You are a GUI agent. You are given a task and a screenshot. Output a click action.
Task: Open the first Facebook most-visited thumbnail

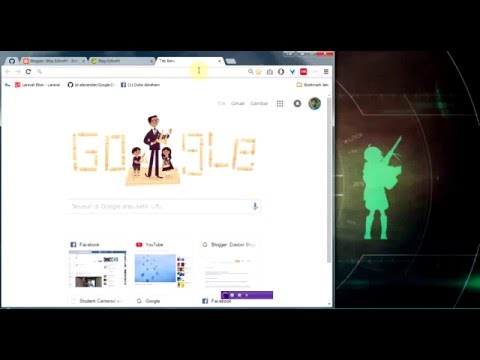[x=98, y=265]
